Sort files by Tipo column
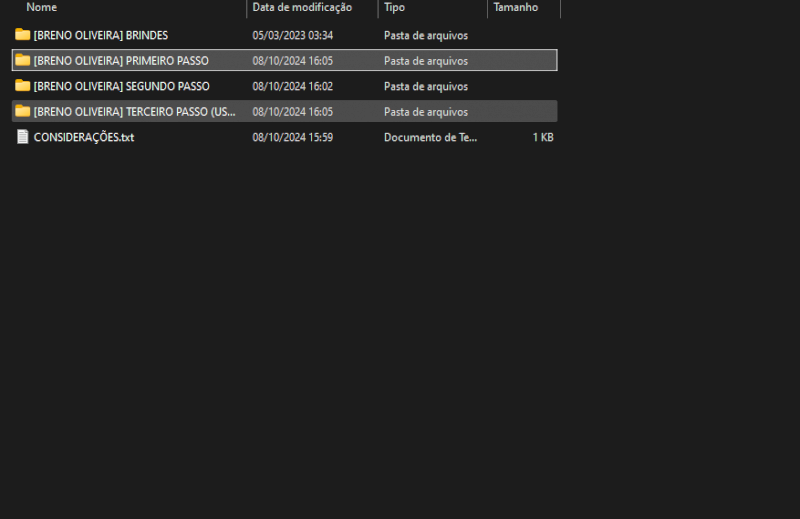Viewport: 800px width, 519px height. (x=394, y=7)
